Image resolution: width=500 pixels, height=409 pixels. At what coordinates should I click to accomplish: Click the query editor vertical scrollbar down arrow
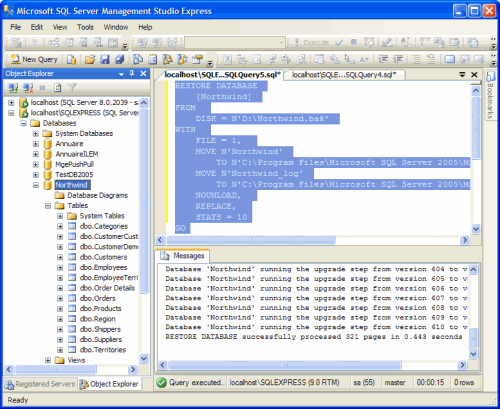(x=476, y=229)
